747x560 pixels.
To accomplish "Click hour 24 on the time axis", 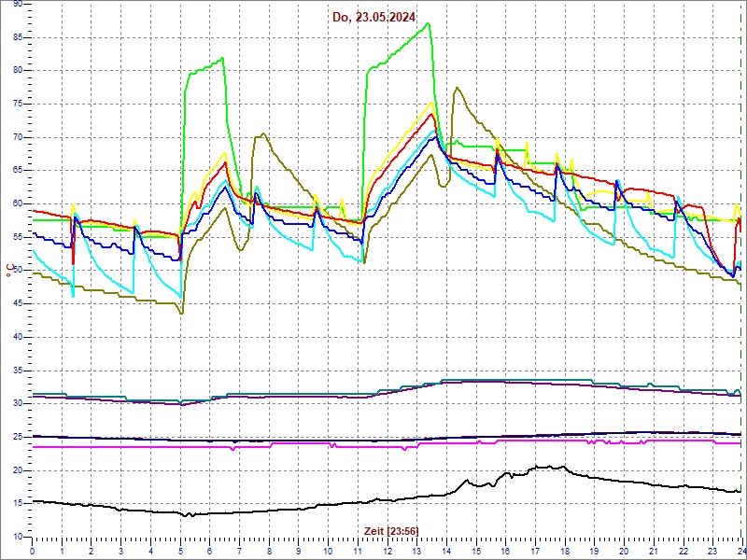I will point(740,551).
